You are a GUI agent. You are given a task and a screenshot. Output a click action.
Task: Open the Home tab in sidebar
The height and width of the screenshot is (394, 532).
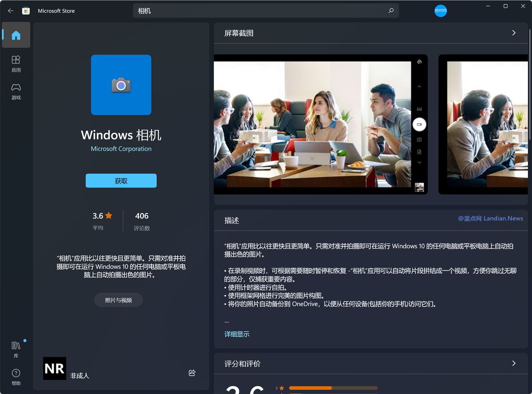tap(16, 35)
